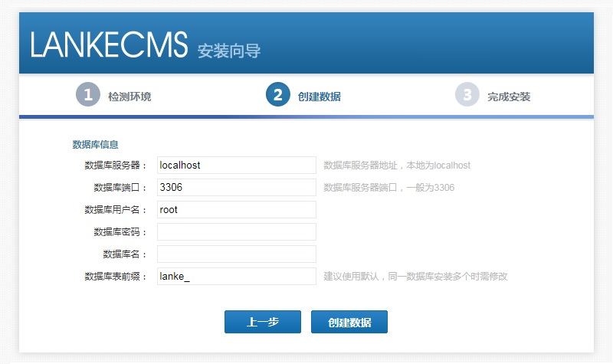
Task: Focus the 数据库端口 field containing 3306
Action: (x=237, y=187)
